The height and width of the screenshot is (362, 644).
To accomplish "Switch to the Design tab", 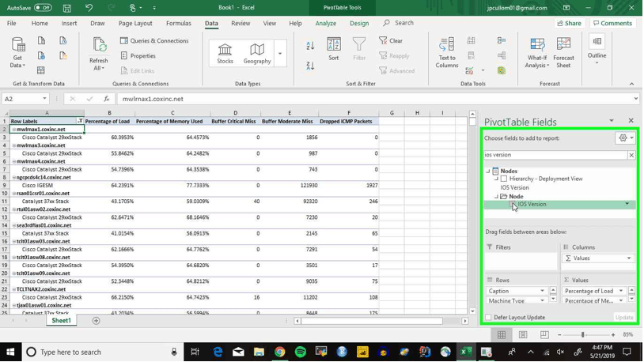I will [359, 23].
